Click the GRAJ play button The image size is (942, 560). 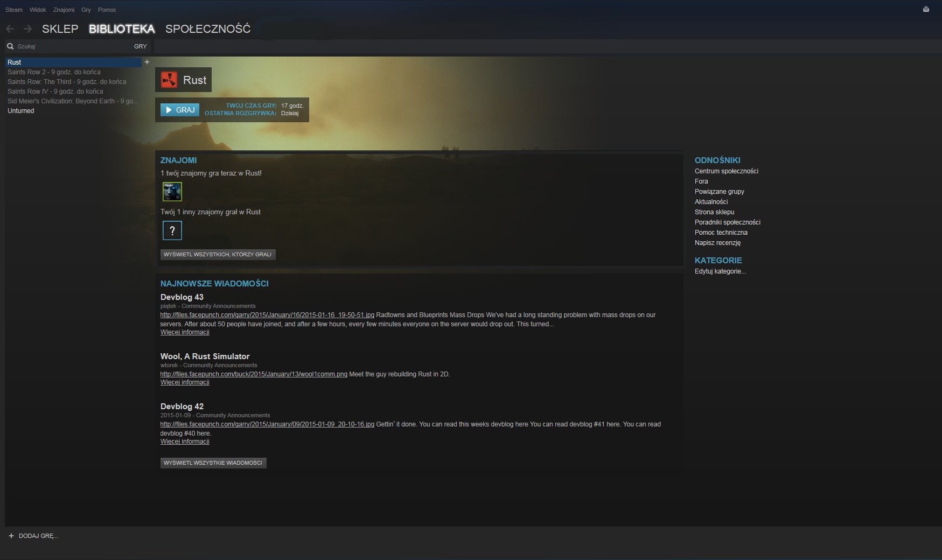[x=180, y=110]
